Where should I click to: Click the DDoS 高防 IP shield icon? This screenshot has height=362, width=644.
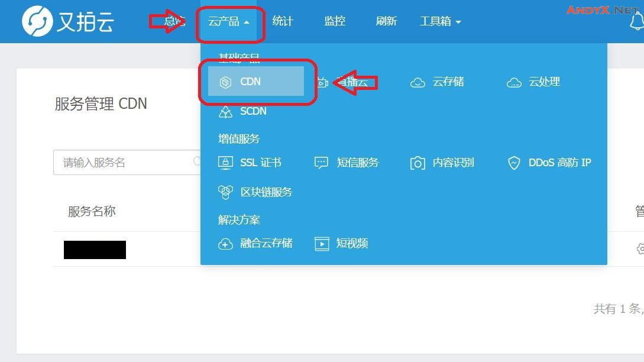pyautogui.click(x=514, y=163)
